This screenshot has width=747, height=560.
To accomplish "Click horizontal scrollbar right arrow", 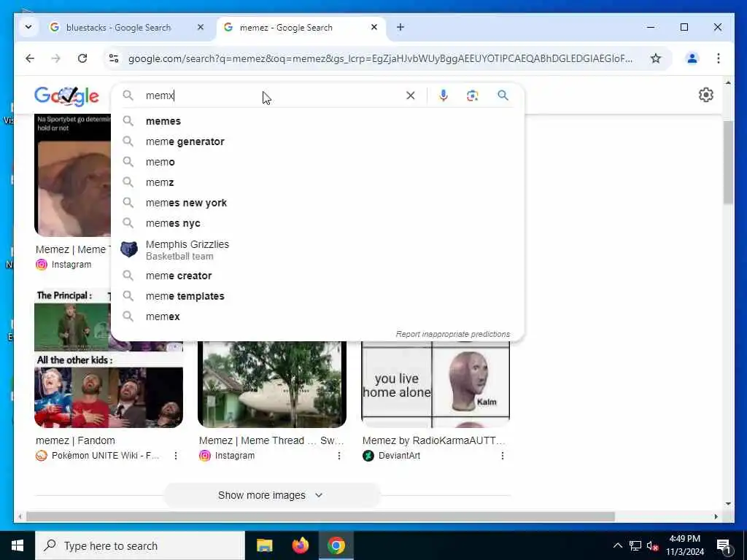I will (716, 517).
